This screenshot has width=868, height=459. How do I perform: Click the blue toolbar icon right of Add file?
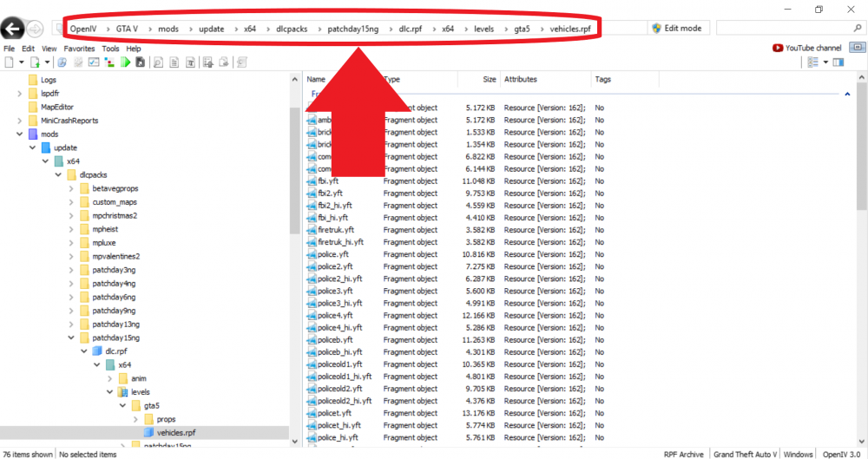(62, 62)
